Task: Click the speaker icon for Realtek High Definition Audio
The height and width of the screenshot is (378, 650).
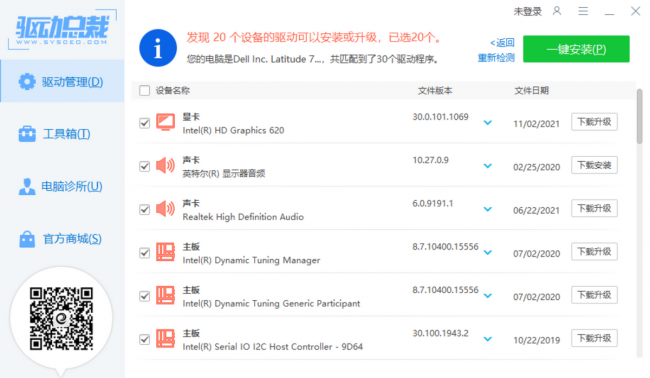Action: [x=165, y=209]
